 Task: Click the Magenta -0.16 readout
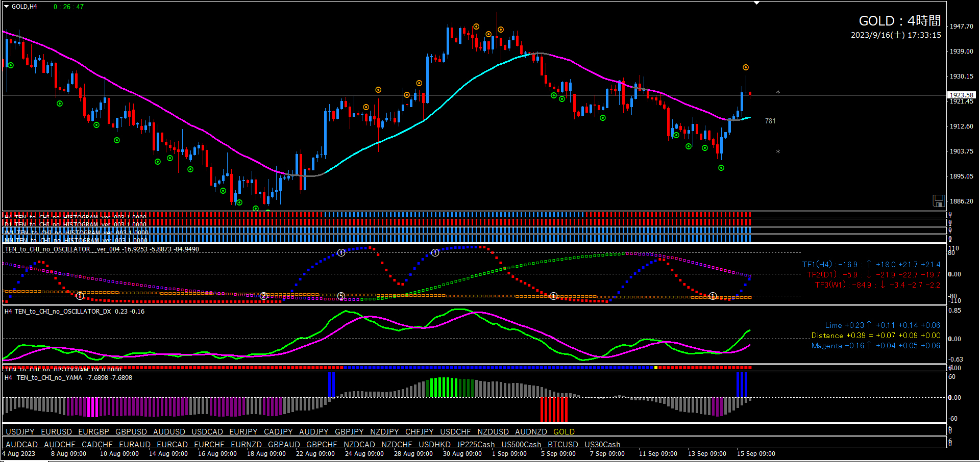pos(876,346)
